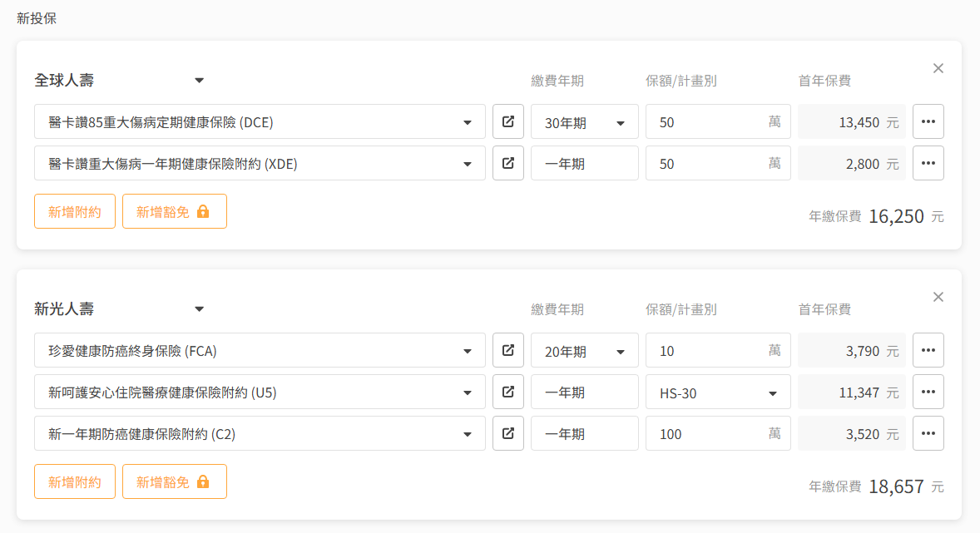Image resolution: width=980 pixels, height=533 pixels.
Task: Open external link for U5 hospitalization rider
Action: [x=508, y=392]
